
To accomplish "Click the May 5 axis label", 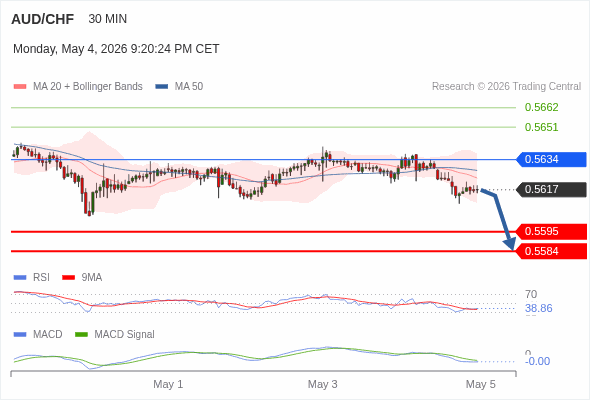I will point(481,385).
